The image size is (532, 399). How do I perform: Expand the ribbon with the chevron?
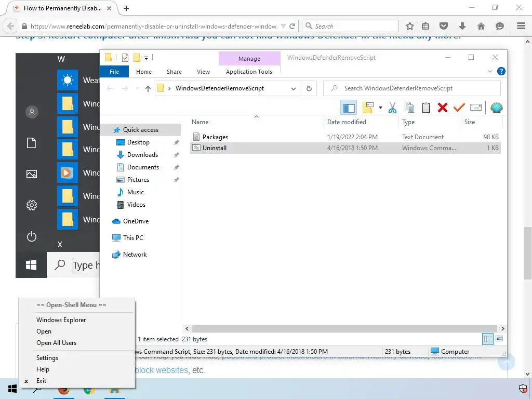(489, 71)
